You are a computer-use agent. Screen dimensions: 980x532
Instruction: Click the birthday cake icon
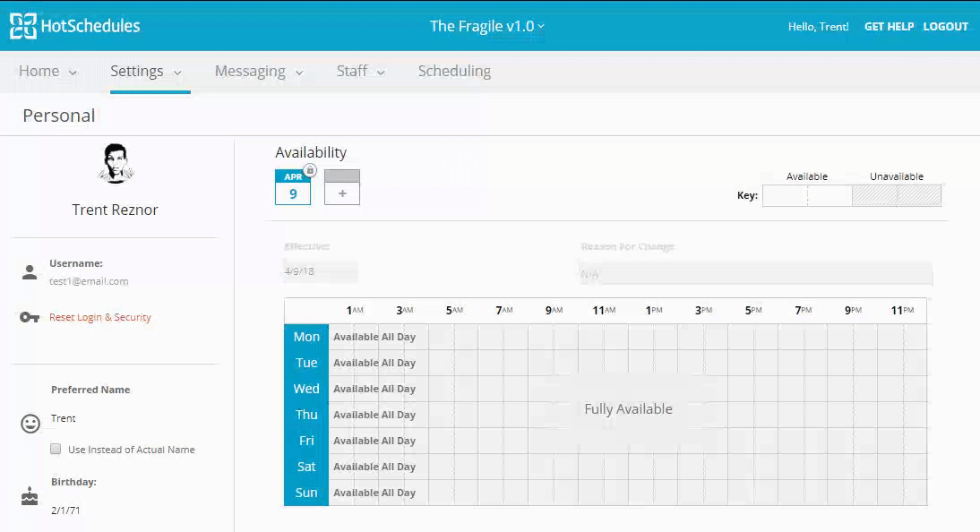(30, 496)
